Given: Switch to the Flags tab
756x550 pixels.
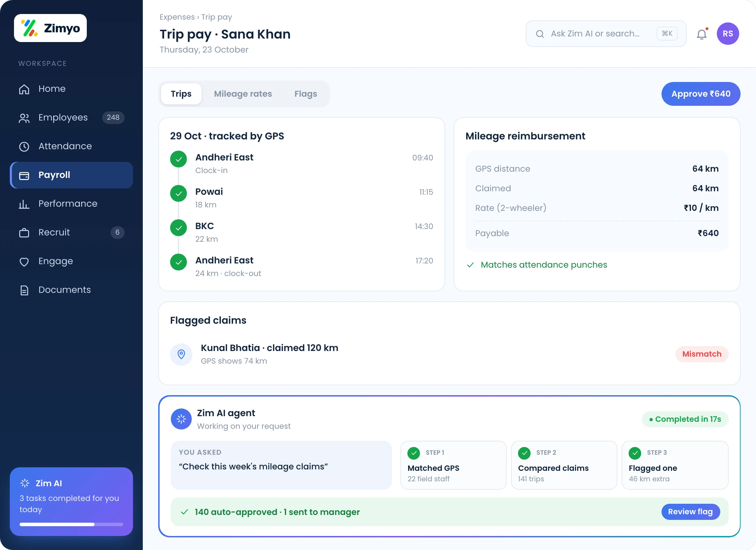Looking at the screenshot, I should tap(306, 94).
